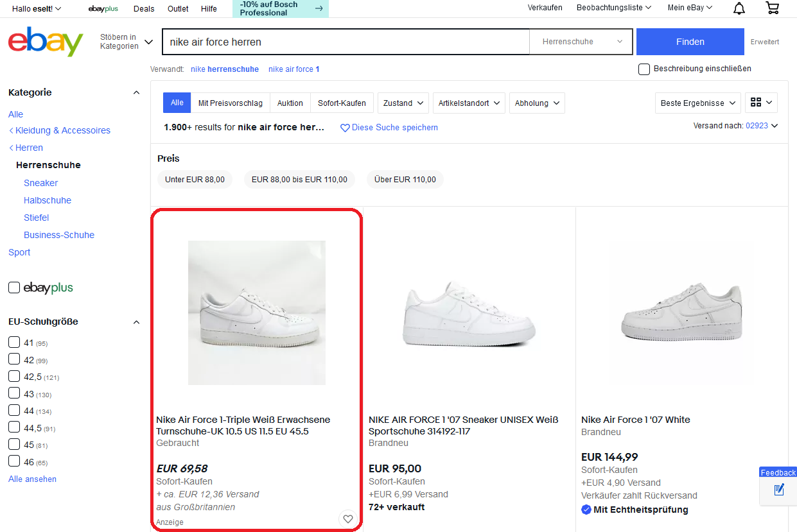Viewport: 797px width, 532px height.
Task: Open the notifications bell icon
Action: tap(739, 8)
